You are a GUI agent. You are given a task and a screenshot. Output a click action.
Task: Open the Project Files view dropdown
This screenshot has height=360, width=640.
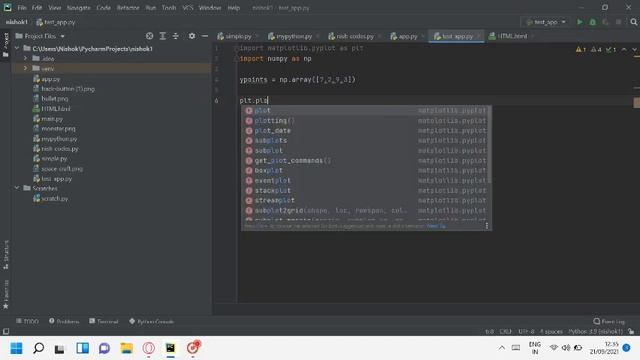coord(40,36)
